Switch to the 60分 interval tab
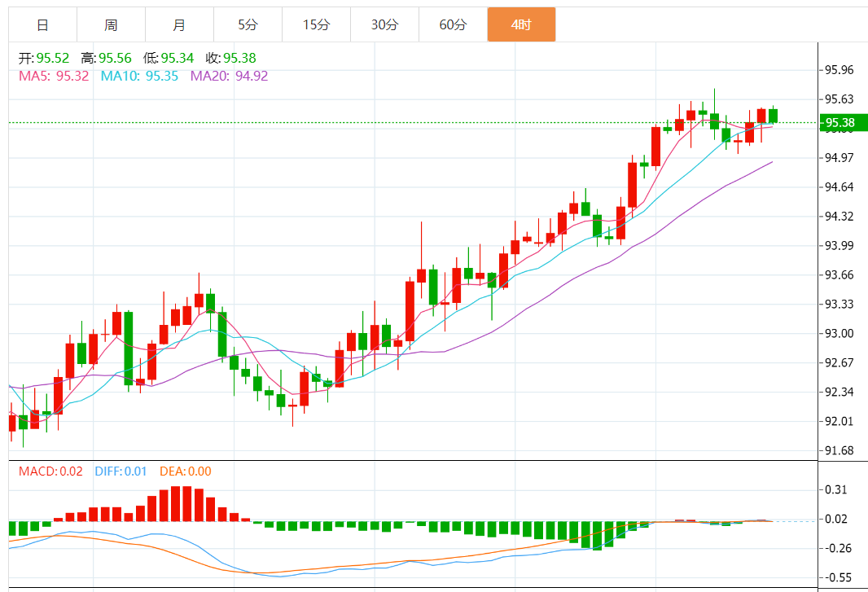Viewport: 868px width, 592px height. (453, 24)
